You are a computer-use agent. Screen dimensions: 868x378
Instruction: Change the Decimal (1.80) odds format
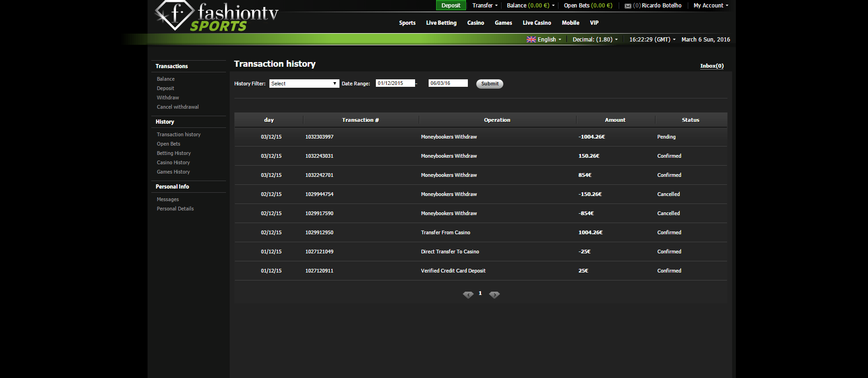point(595,40)
